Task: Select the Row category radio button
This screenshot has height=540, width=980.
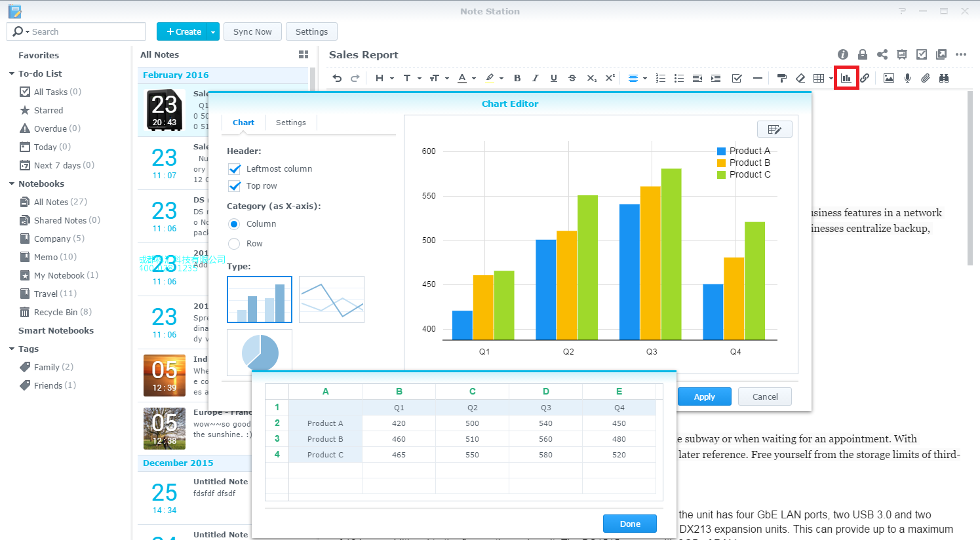Action: [234, 244]
